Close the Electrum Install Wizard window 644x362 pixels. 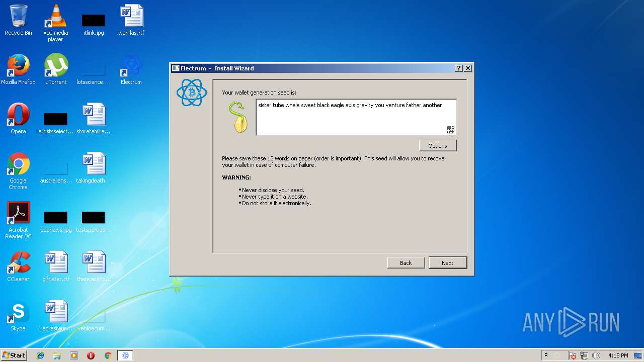pos(468,68)
